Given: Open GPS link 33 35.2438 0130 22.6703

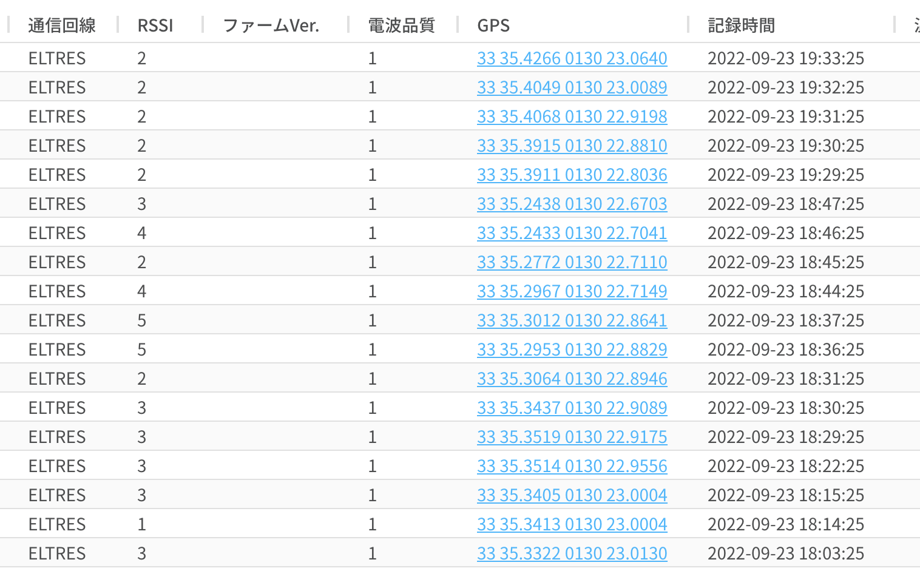Looking at the screenshot, I should tap(572, 204).
